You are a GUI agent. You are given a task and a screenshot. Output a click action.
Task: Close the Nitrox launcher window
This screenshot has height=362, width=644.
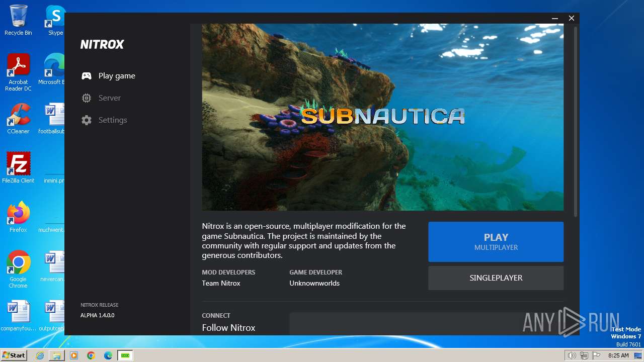click(x=572, y=18)
